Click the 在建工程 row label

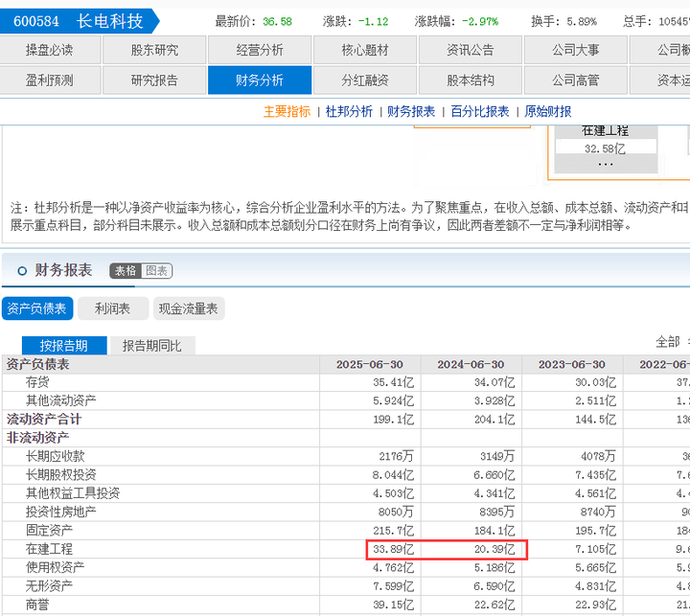coord(49,549)
